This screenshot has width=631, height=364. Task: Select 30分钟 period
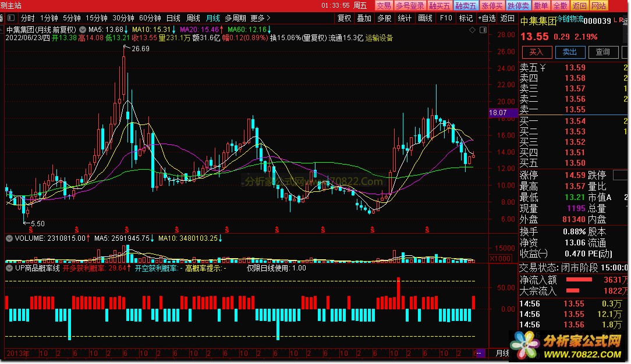click(x=123, y=18)
